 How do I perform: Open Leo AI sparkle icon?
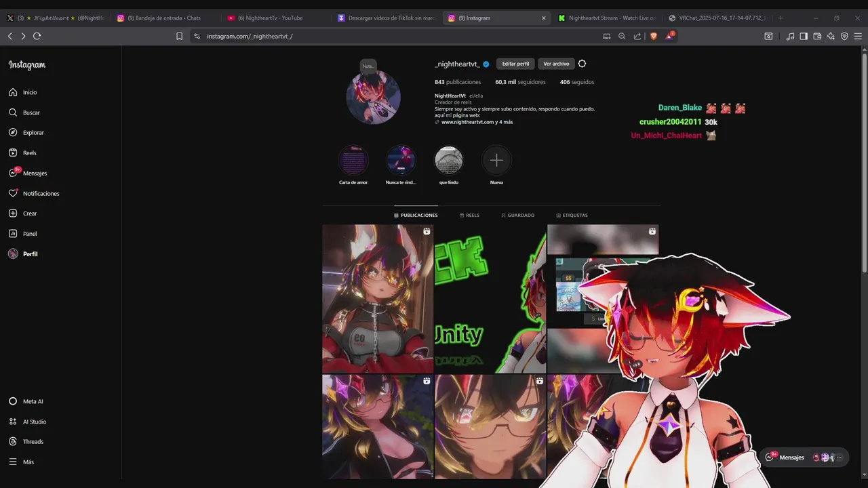pos(831,36)
